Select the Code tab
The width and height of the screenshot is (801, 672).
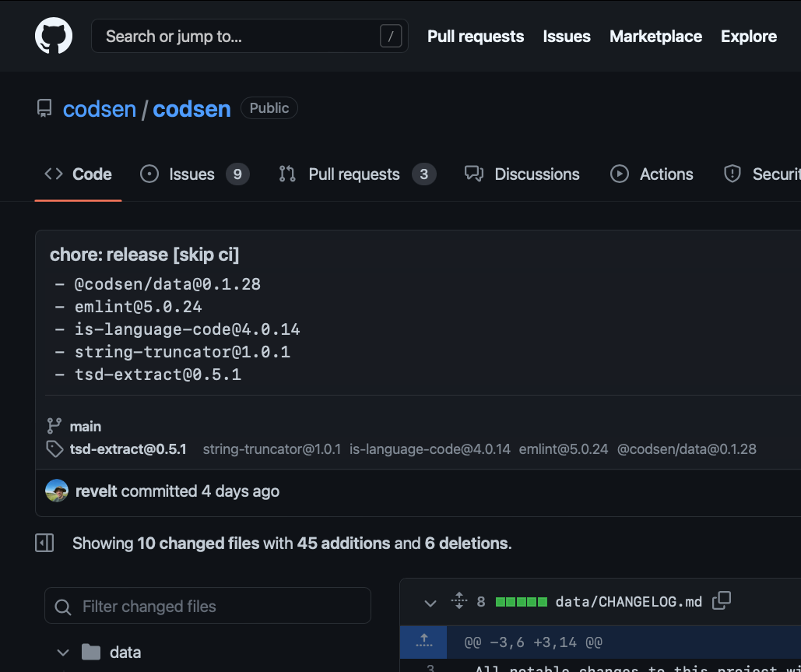(78, 174)
